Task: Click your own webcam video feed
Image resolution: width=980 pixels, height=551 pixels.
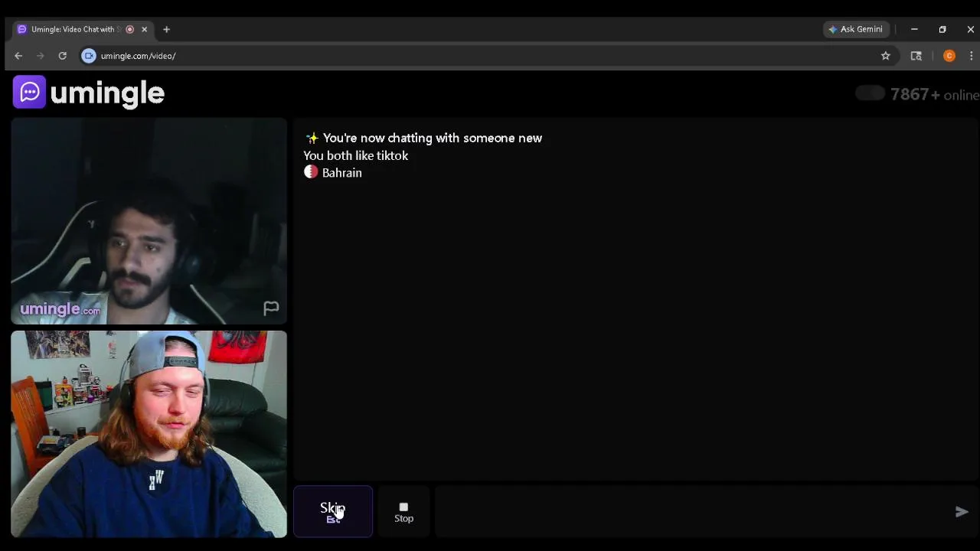Action: point(149,434)
